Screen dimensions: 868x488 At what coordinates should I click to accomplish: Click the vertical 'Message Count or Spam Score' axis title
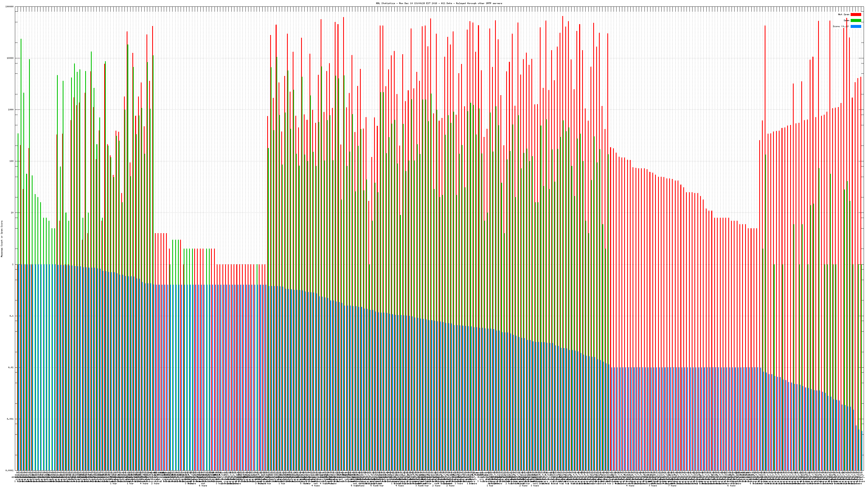click(x=2, y=239)
